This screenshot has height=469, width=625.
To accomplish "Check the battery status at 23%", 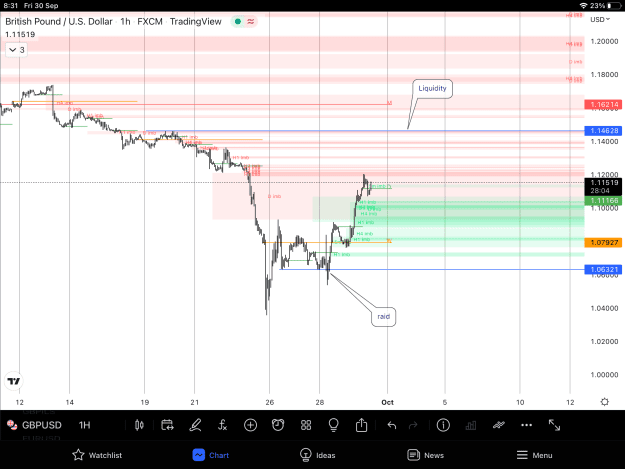I will point(605,6).
